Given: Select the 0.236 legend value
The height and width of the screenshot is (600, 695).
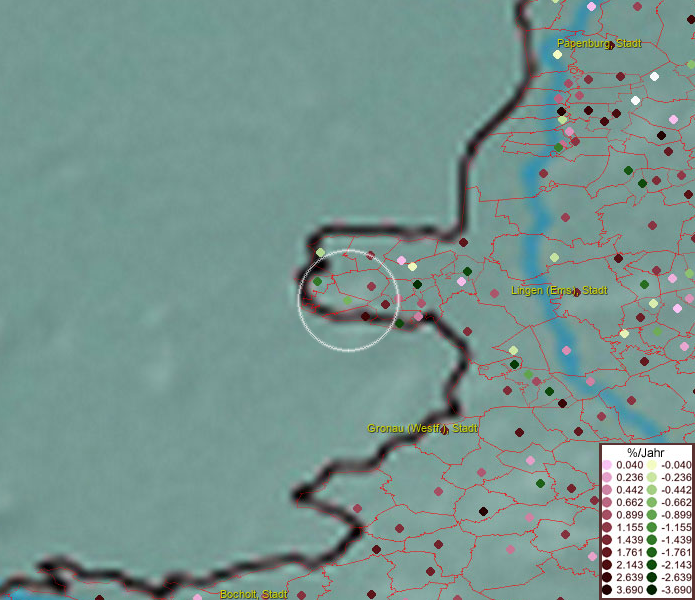Looking at the screenshot, I should [x=629, y=477].
